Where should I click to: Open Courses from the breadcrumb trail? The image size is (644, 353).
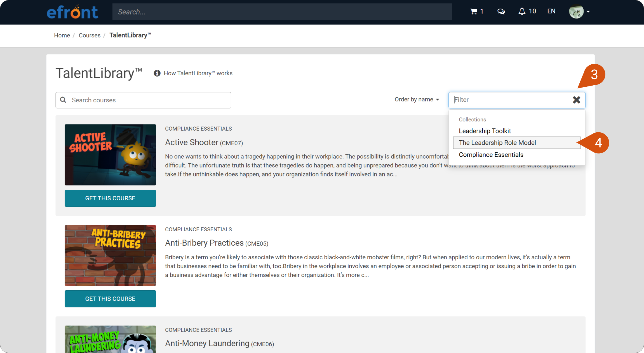(90, 35)
